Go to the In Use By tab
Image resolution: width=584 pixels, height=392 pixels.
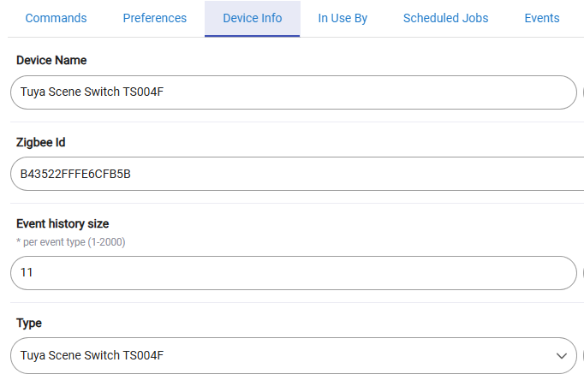[x=343, y=18]
